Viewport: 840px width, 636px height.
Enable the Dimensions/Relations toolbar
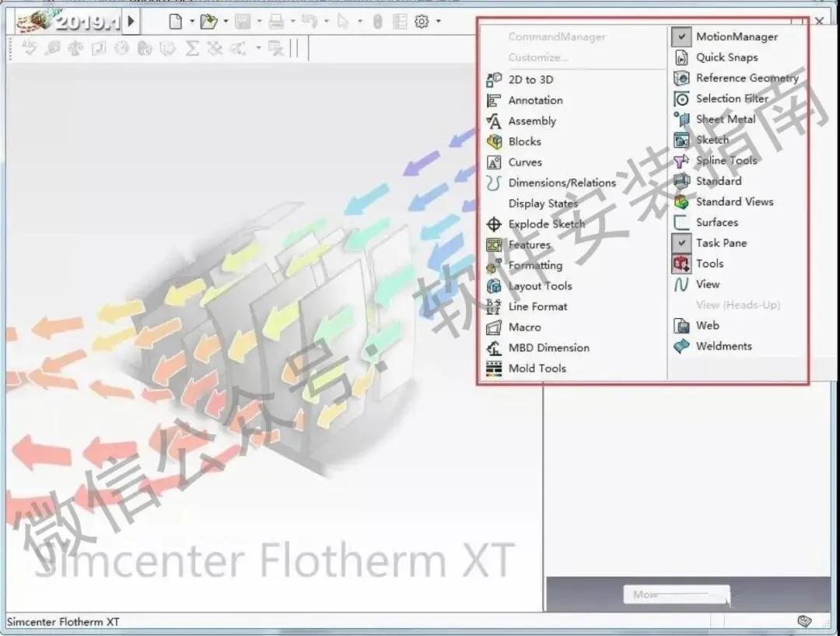[562, 183]
